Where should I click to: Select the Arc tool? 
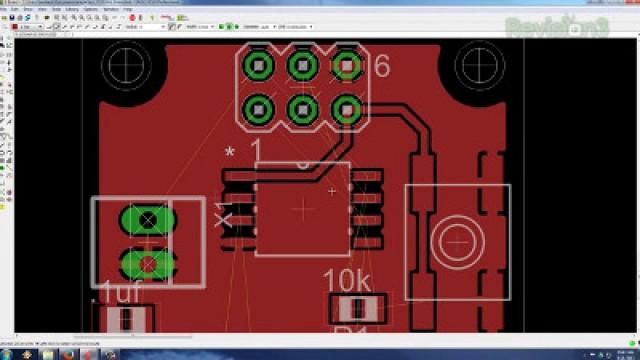tap(9, 153)
